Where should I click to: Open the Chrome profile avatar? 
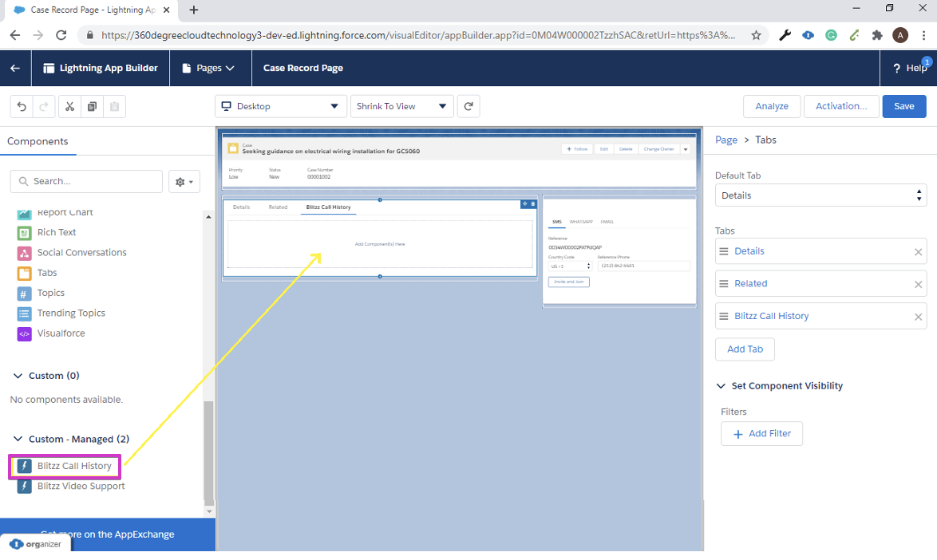900,35
